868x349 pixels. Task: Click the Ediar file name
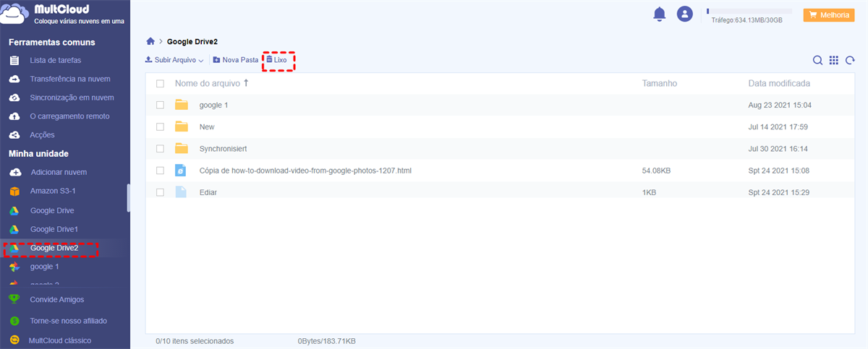208,192
